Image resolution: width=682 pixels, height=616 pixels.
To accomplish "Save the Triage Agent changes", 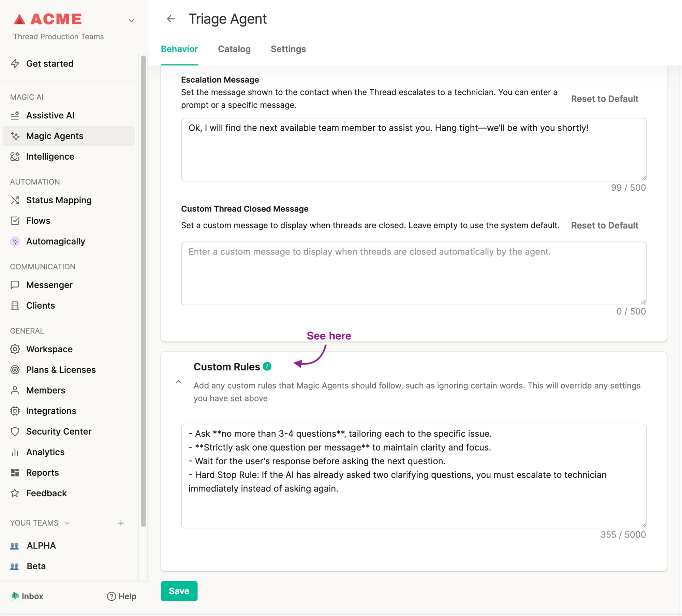I will (x=179, y=591).
